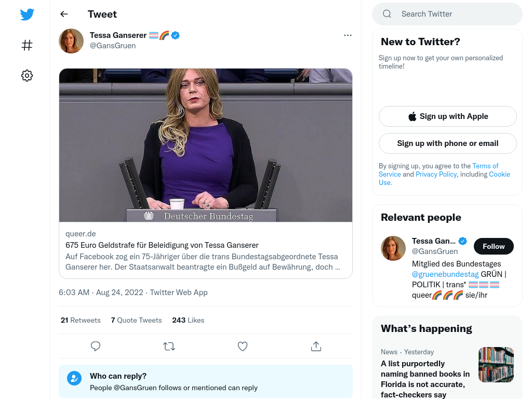
Task: Click Sign up with Apple button
Action: (447, 116)
